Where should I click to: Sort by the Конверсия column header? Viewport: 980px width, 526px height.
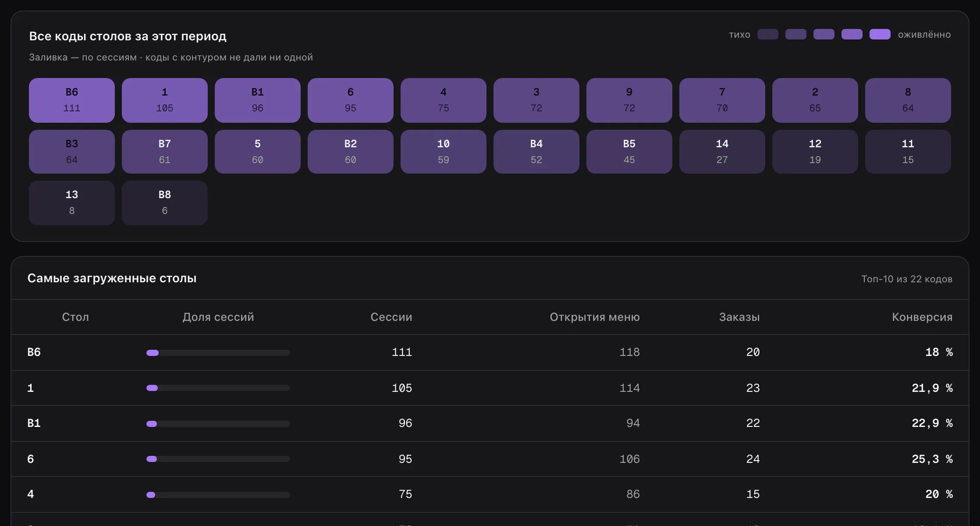click(x=922, y=317)
